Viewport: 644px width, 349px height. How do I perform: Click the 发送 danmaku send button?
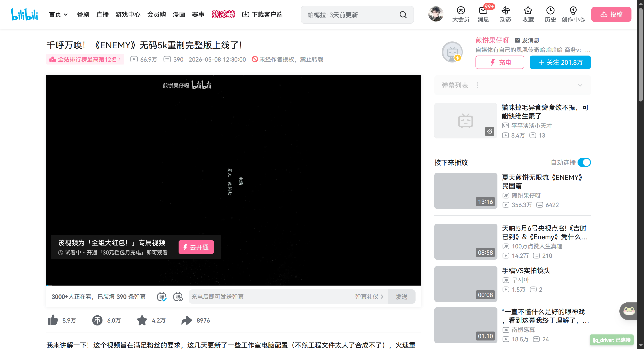click(401, 296)
